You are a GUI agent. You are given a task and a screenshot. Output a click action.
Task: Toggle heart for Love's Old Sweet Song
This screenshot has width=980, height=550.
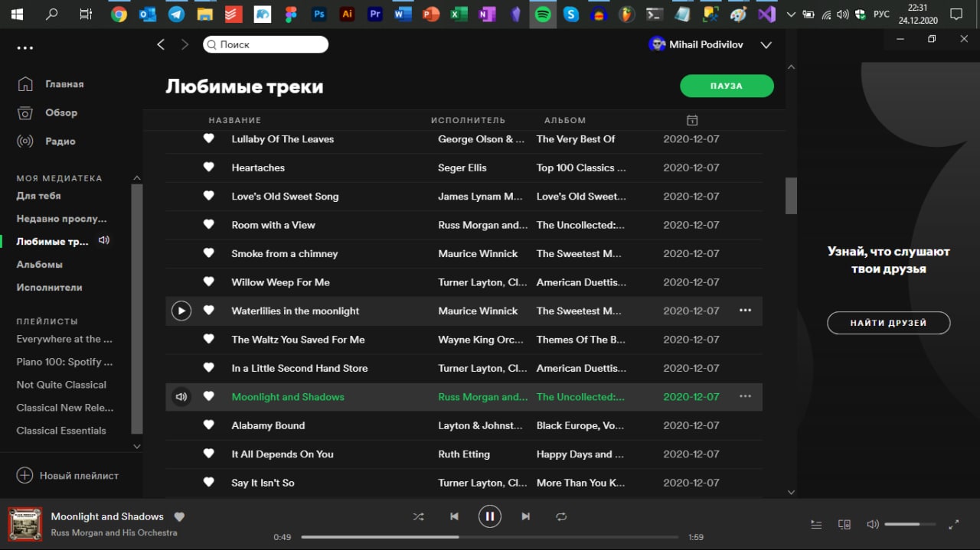point(208,196)
